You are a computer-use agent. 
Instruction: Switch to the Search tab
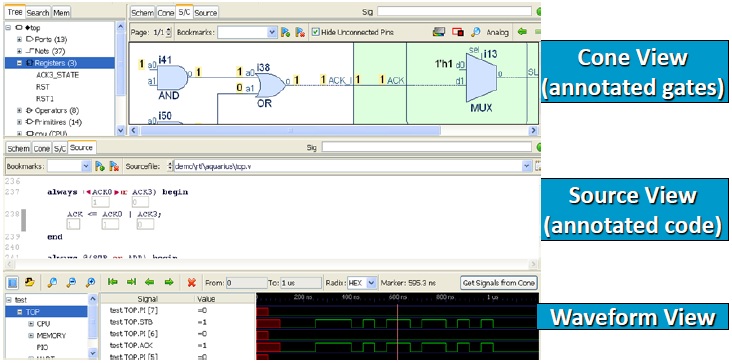click(x=38, y=13)
